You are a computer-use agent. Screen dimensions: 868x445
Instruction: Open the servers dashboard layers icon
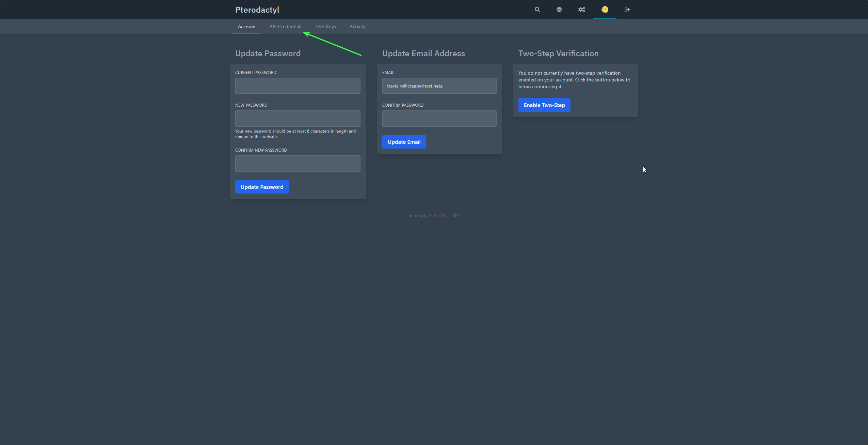(559, 10)
